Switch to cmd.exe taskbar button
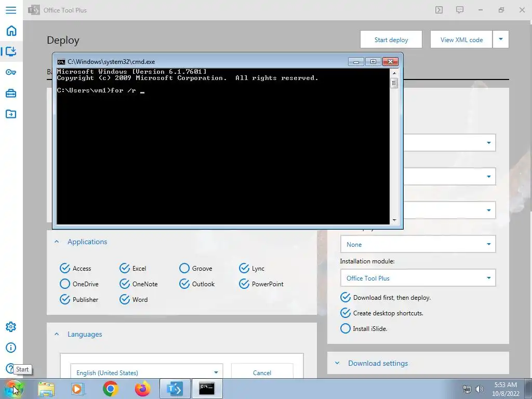 coord(207,389)
